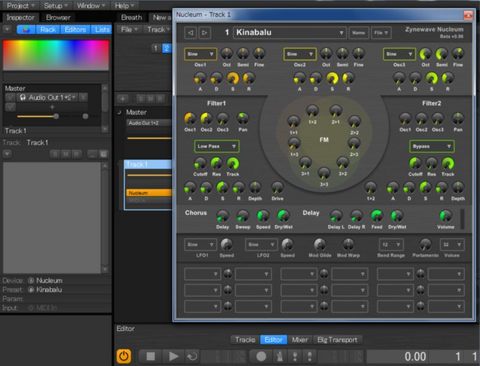
Task: Click the Volume knob in Nucleum
Action: tap(446, 216)
